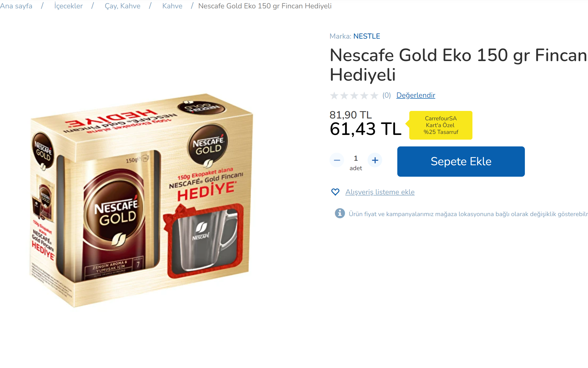Increase quantity with the plus icon
The width and height of the screenshot is (588, 368).
point(375,160)
